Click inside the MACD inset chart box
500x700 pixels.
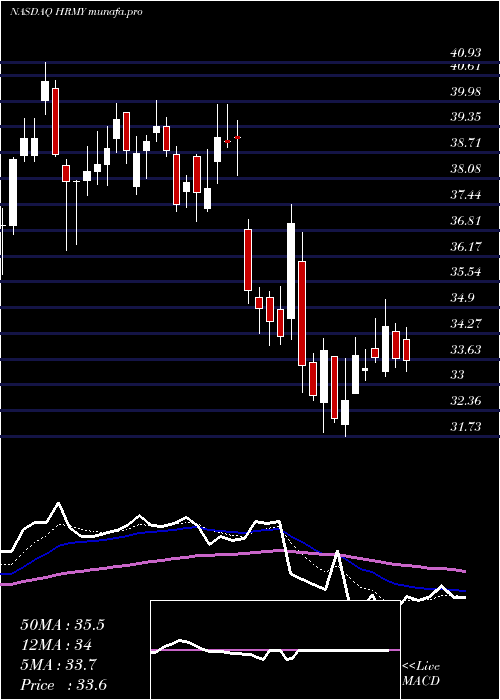(275, 650)
